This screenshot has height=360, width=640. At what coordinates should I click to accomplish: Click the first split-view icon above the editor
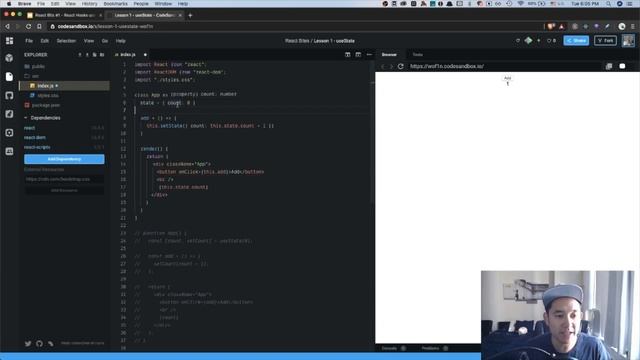coord(348,55)
